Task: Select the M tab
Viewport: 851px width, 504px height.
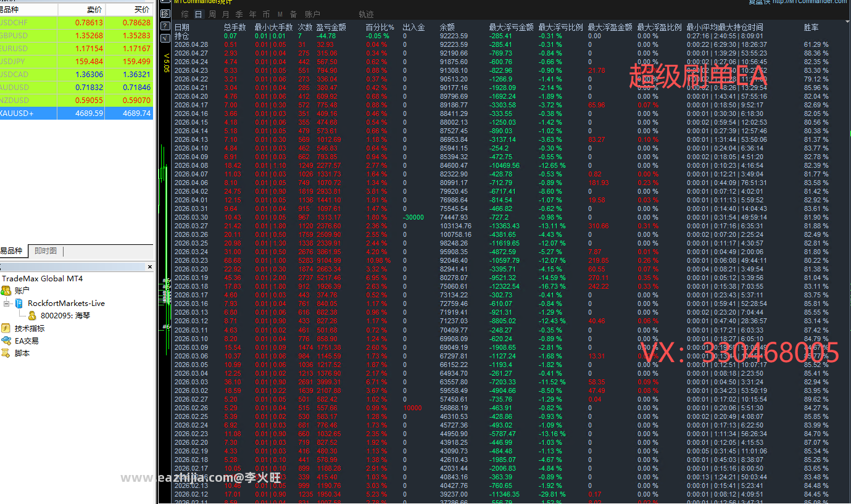Action: point(280,14)
